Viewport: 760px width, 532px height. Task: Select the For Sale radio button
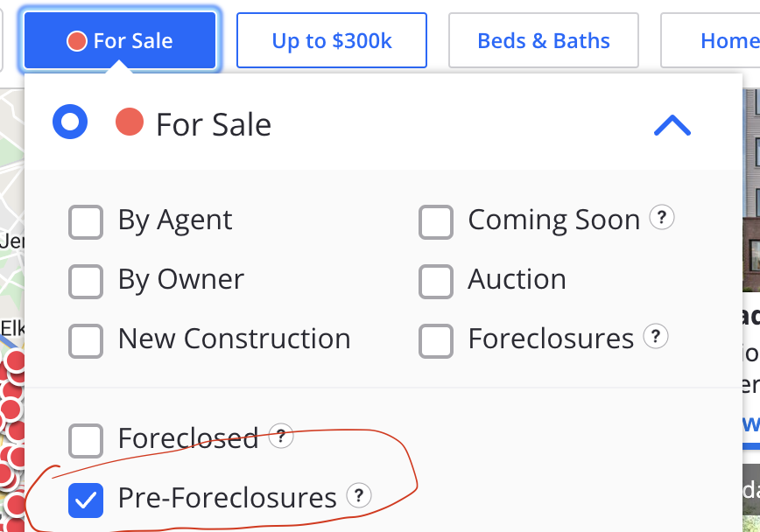(70, 122)
